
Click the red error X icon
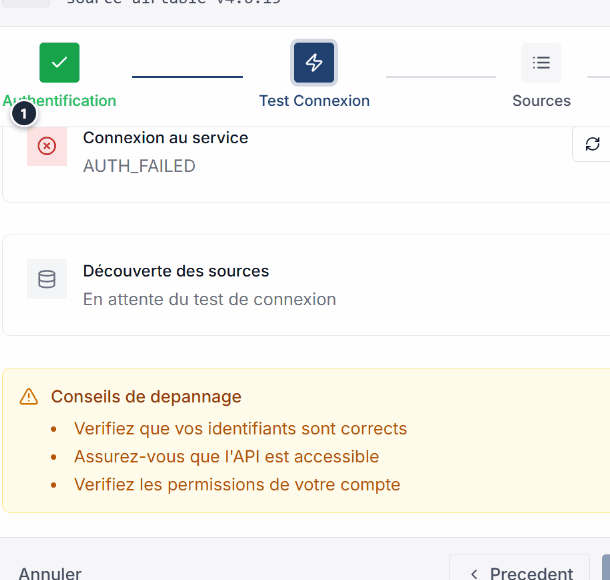pos(47,146)
